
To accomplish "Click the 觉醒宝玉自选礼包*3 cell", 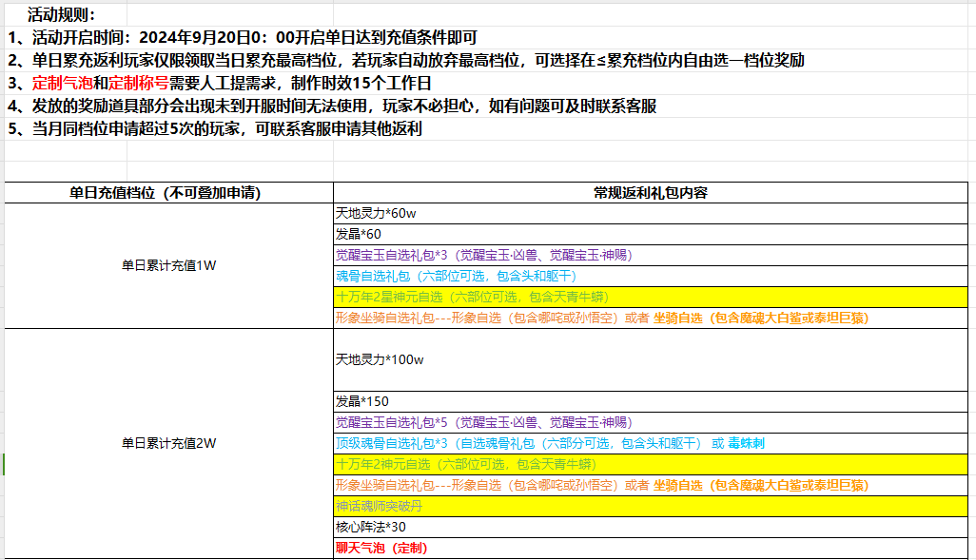I will 483,255.
